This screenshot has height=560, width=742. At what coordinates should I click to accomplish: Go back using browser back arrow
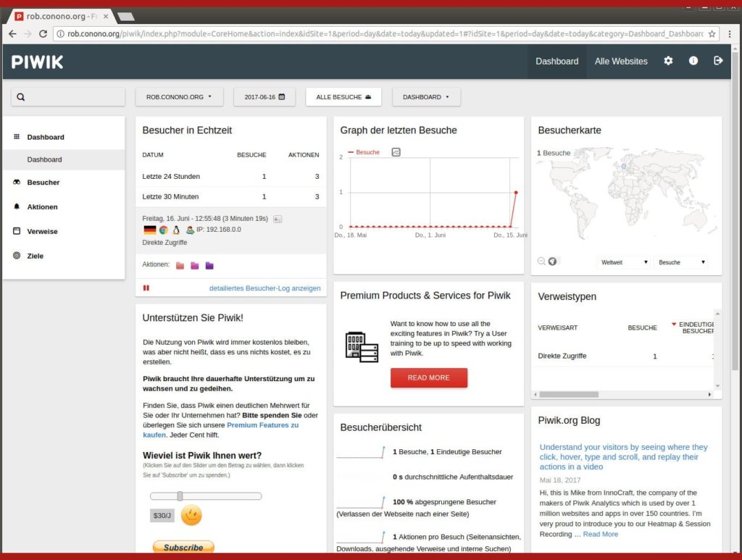coord(12,34)
